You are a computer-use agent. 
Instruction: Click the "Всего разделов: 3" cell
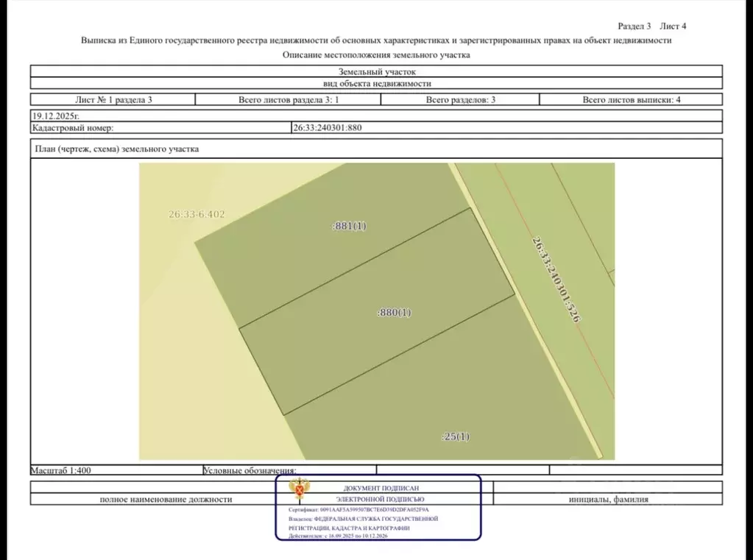[460, 99]
